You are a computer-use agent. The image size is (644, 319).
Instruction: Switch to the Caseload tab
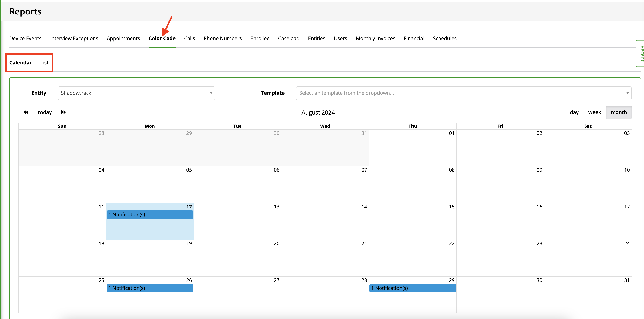(x=288, y=38)
